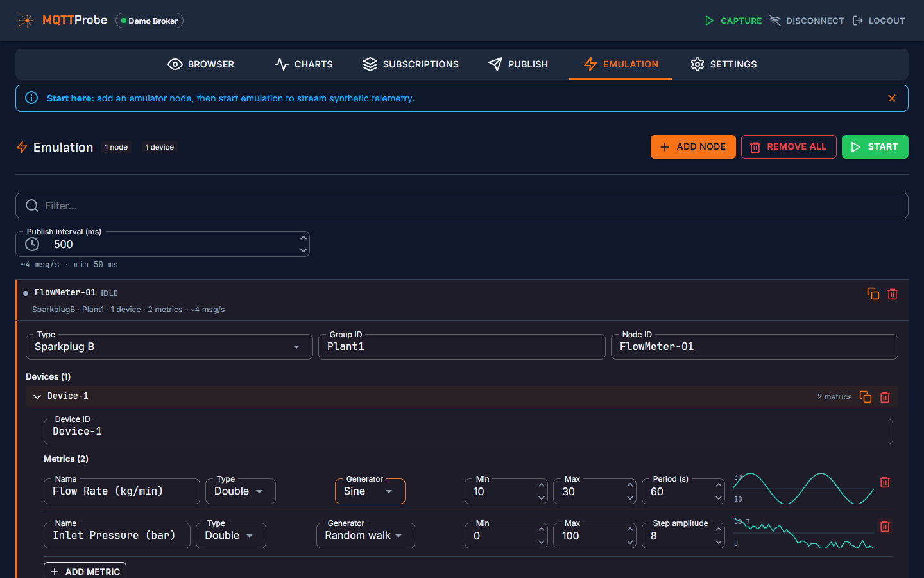Click DISCONNECT from broker

pos(807,21)
